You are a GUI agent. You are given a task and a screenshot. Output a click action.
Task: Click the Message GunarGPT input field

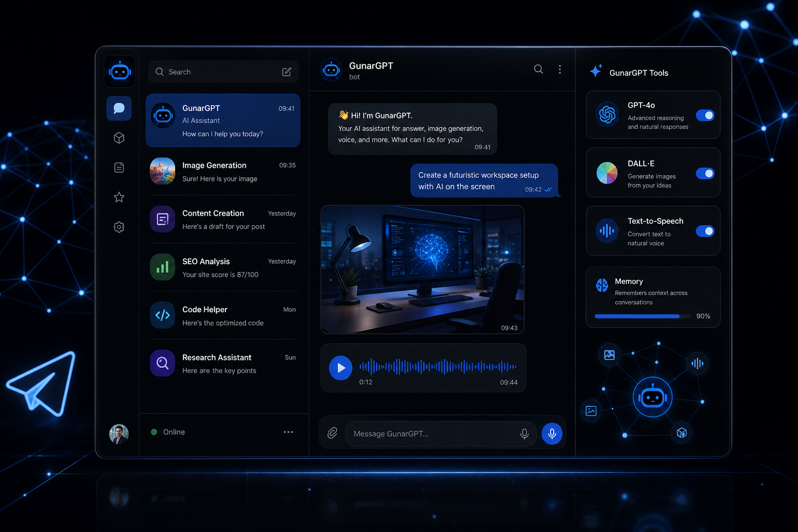(x=441, y=434)
